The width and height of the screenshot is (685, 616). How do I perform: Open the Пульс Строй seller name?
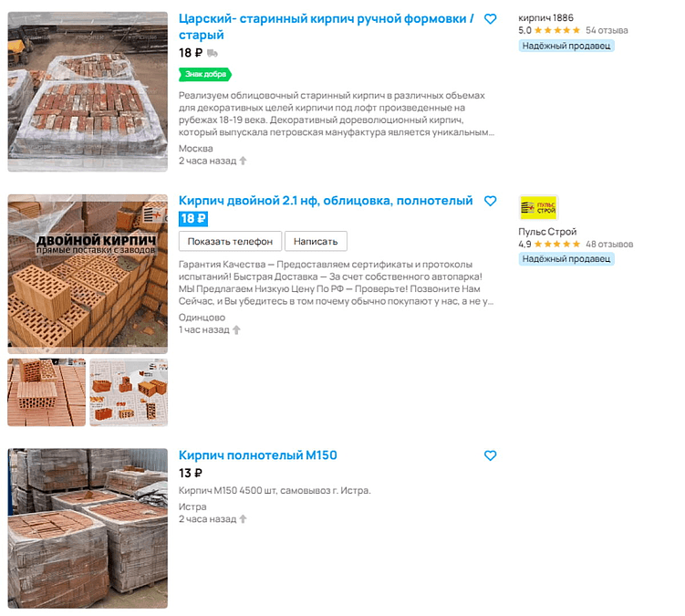[547, 231]
